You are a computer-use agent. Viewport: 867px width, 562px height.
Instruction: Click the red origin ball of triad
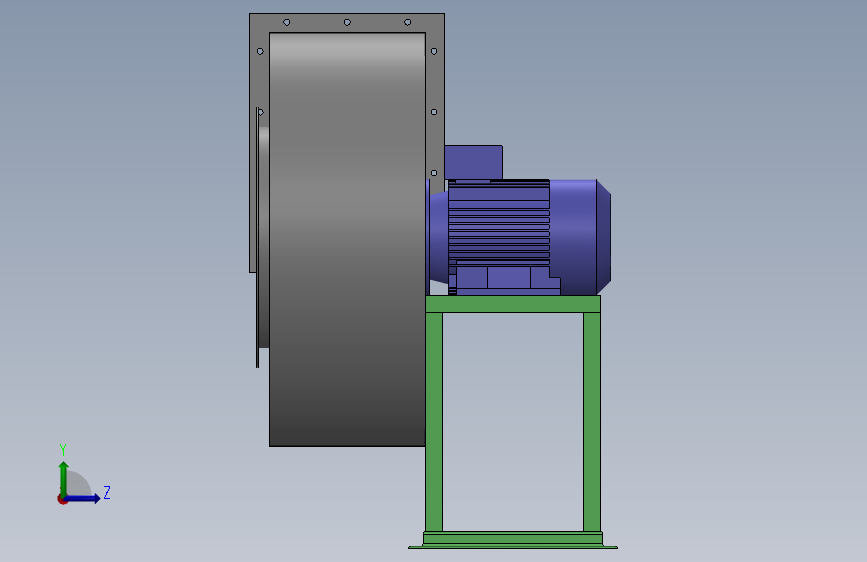pyautogui.click(x=62, y=499)
